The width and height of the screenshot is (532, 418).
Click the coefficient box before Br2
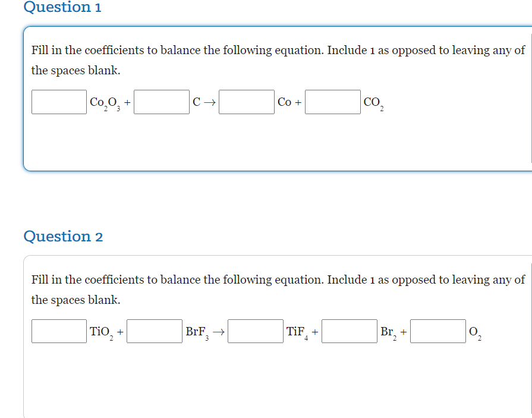pos(350,331)
